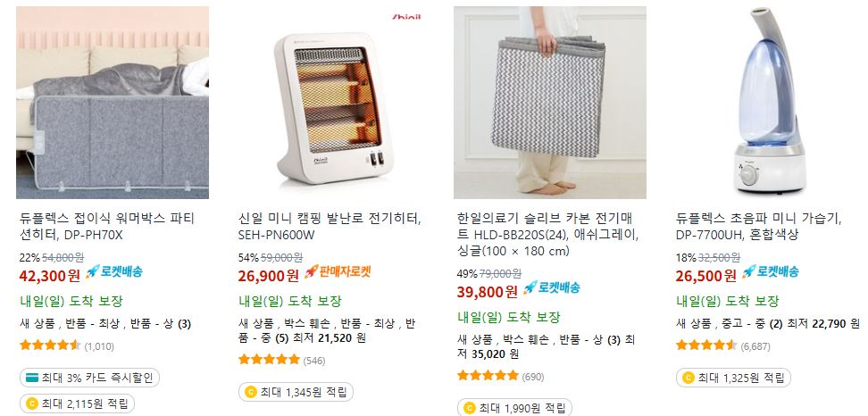Screen dimensions: 868x416
Task: Open 한일의료기 슬리브 카본 전기매트 title link
Action: [548, 235]
